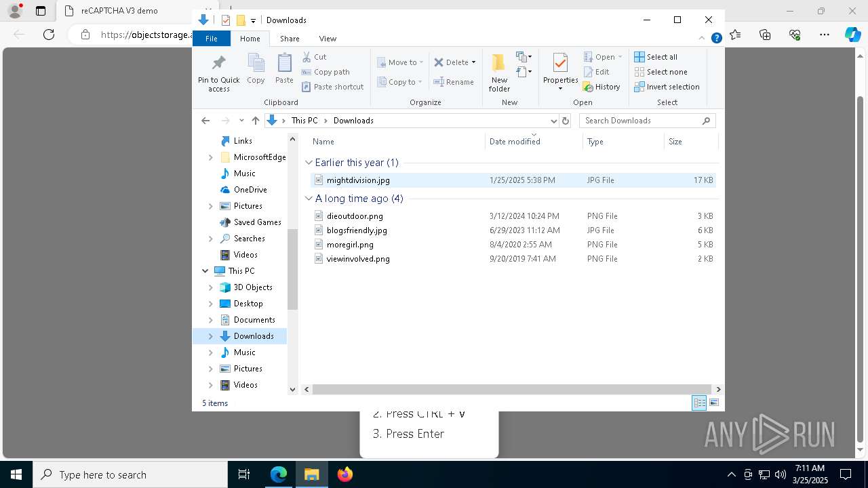Refresh the page in Edge browser
This screenshot has height=488, width=868.
[x=48, y=35]
